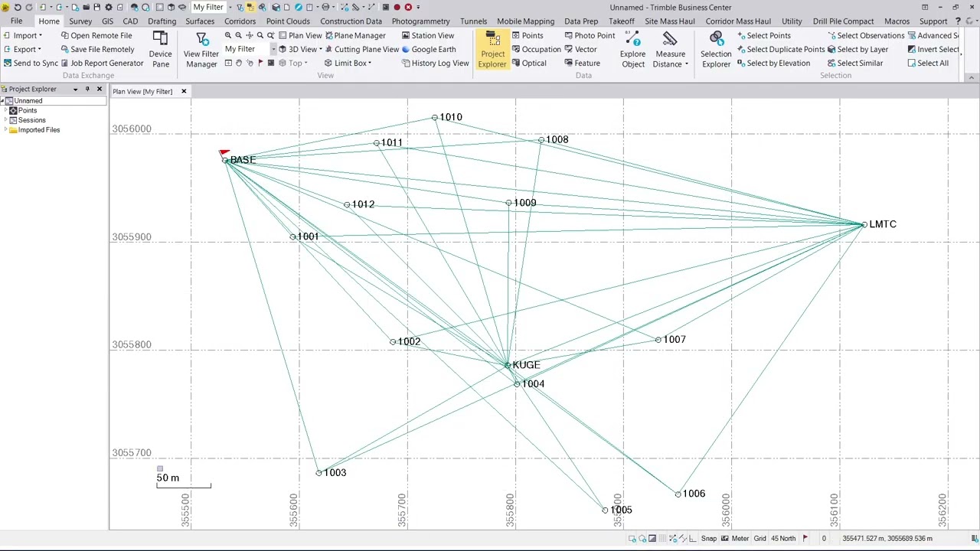Click the red record circle icon in top toolbar
Viewport: 980px width, 551px height.
pyautogui.click(x=397, y=7)
